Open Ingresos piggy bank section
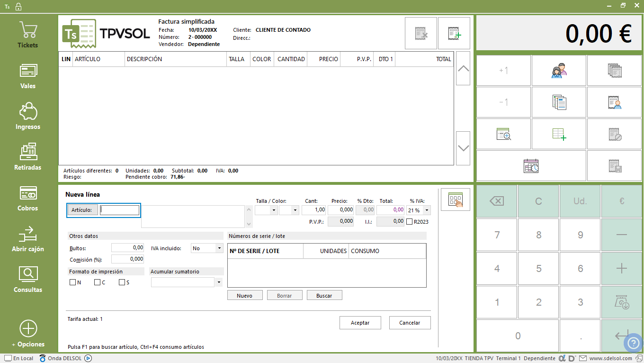644x363 pixels. 28,117
